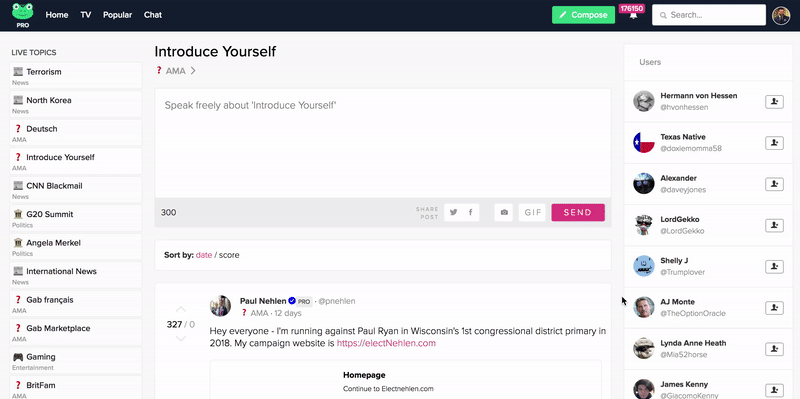Open Shelly J's avatar

(643, 266)
